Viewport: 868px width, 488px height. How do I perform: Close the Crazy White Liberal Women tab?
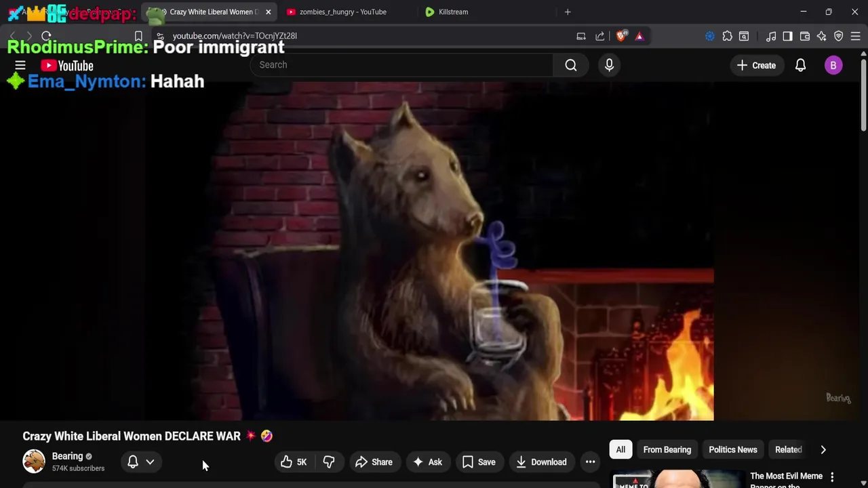tap(269, 12)
